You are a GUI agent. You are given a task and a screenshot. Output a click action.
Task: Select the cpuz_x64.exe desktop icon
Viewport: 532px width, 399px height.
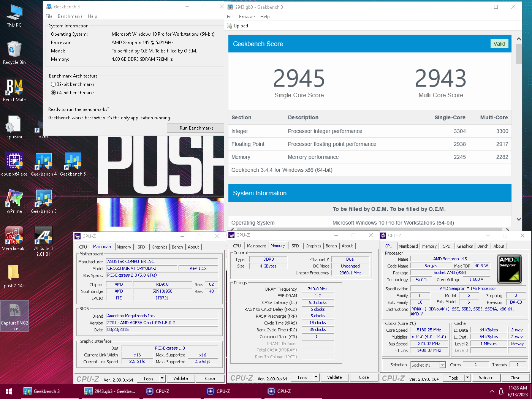pos(14,165)
